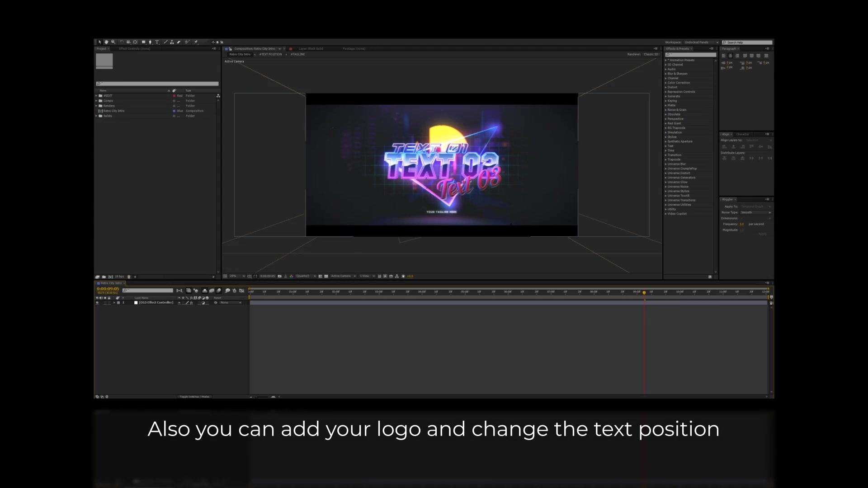Viewport: 868px width, 488px height.
Task: Click the new composition icon in Project panel
Action: (x=111, y=277)
